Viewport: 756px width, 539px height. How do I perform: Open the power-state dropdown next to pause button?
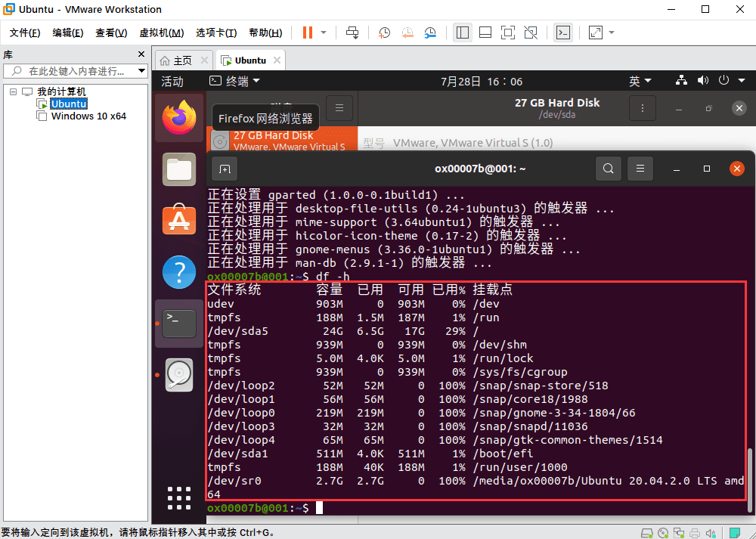(324, 33)
